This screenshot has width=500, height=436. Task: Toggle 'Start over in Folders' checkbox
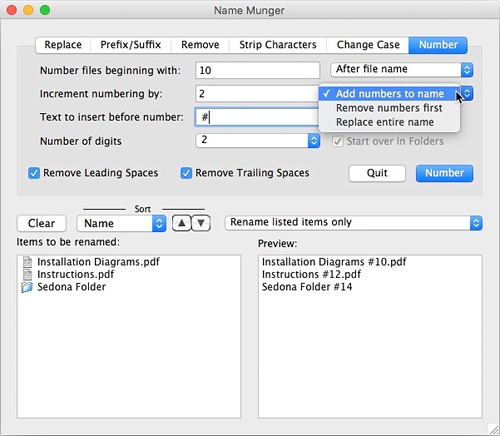tap(338, 141)
